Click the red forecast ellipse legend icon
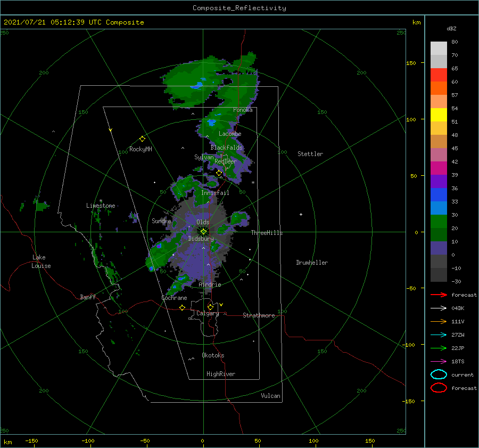The image size is (479, 448). coord(439,388)
